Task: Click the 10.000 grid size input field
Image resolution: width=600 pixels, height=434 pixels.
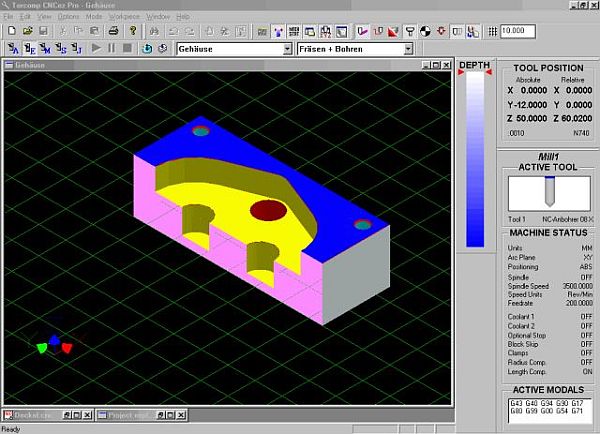Action: 521,31
